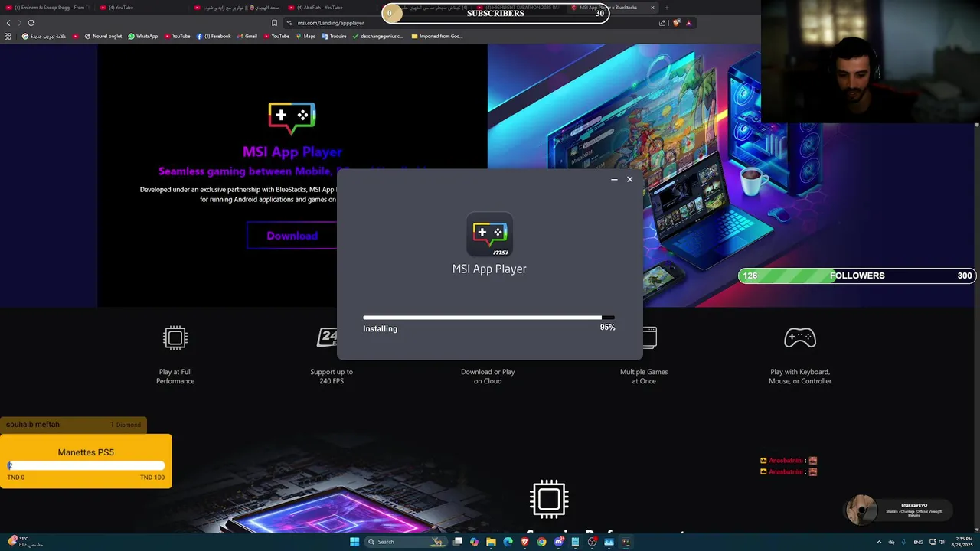Open the WhatsApp bookmark
This screenshot has width=980, height=551.
click(142, 36)
